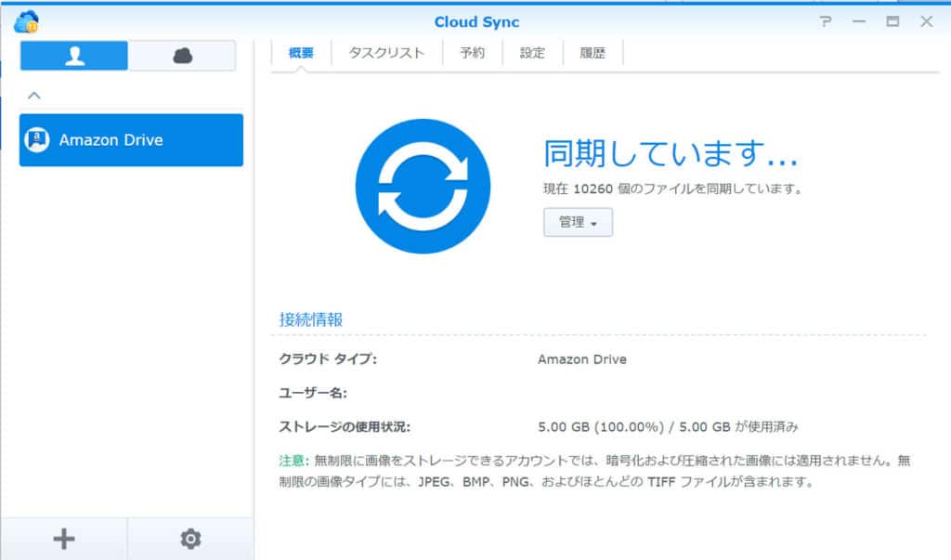The image size is (951, 560).
Task: Click the クラウド タイプ label
Action: tap(328, 359)
